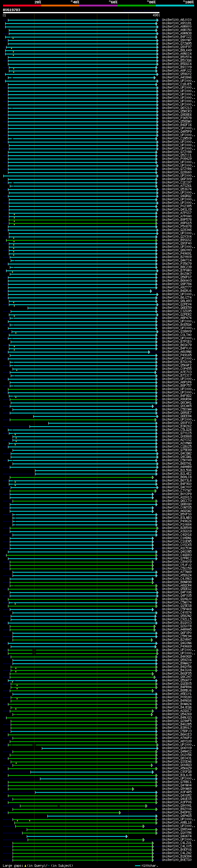This screenshot has height=868, width=197.
Task: Open hit UniRef100_A8J0I0
Action: coord(177,20)
